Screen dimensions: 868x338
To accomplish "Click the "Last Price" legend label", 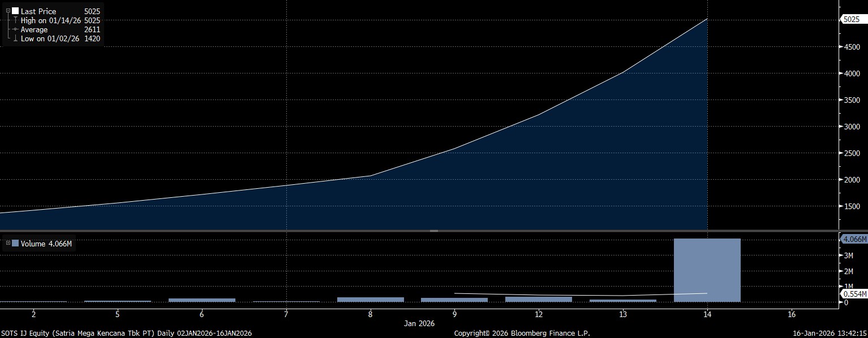I will [38, 11].
